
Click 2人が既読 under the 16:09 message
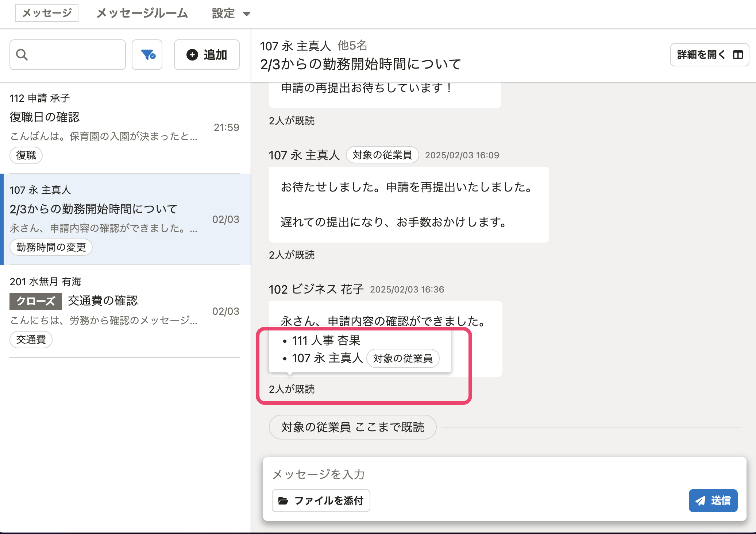(x=292, y=255)
